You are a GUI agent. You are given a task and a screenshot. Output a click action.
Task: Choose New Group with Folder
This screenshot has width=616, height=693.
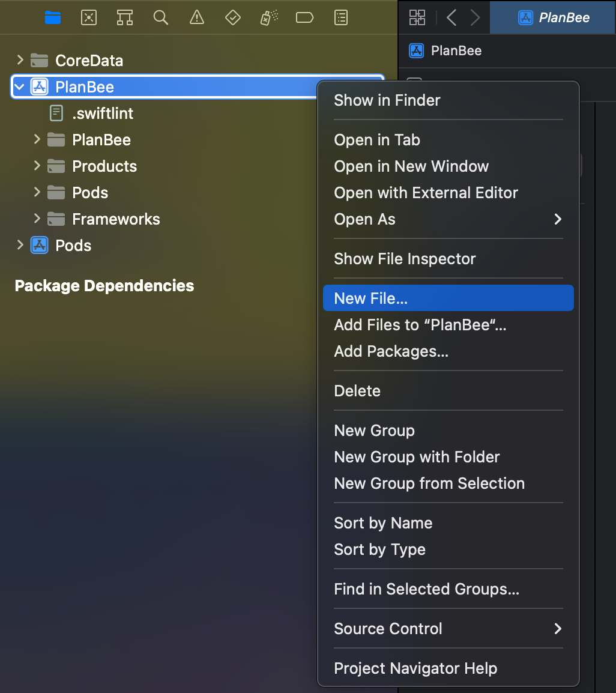pyautogui.click(x=448, y=456)
